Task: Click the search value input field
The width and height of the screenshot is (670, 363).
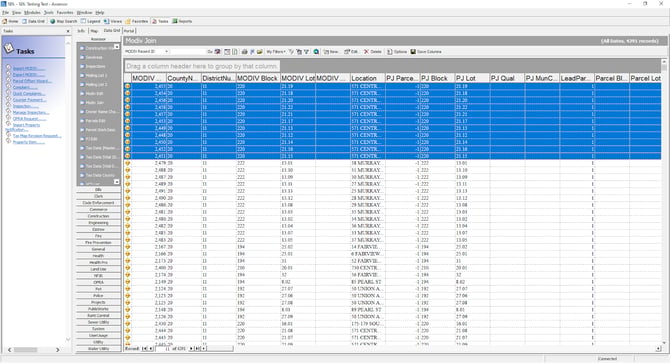Action: click(188, 52)
